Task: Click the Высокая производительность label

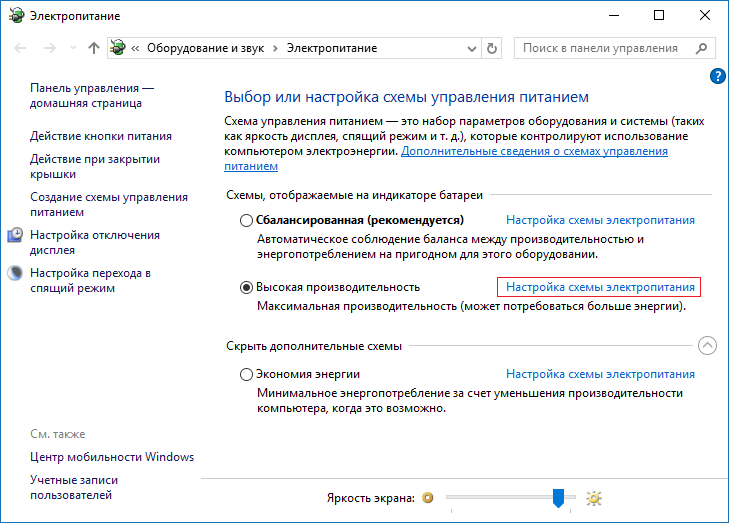Action: tap(338, 287)
